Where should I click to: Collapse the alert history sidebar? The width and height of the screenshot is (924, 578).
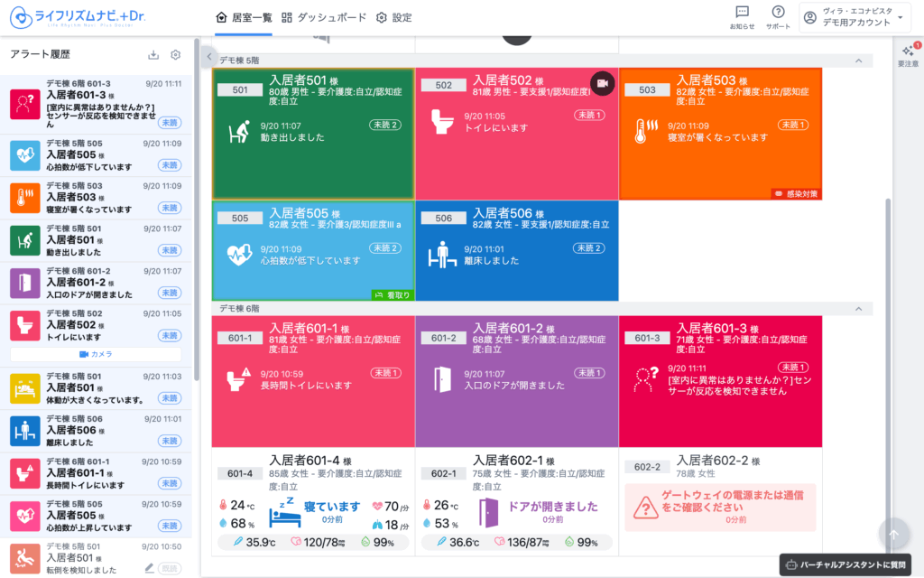(208, 56)
